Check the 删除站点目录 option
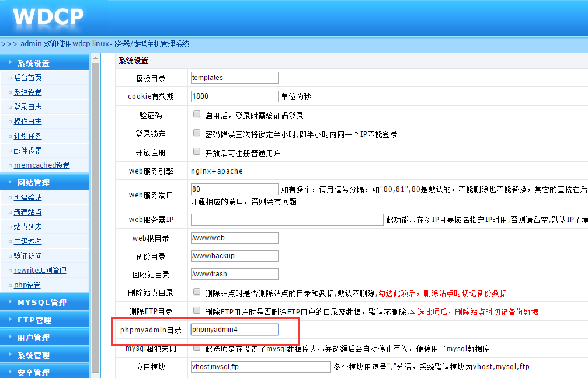Screen dimensions: 588x378 pos(197,292)
